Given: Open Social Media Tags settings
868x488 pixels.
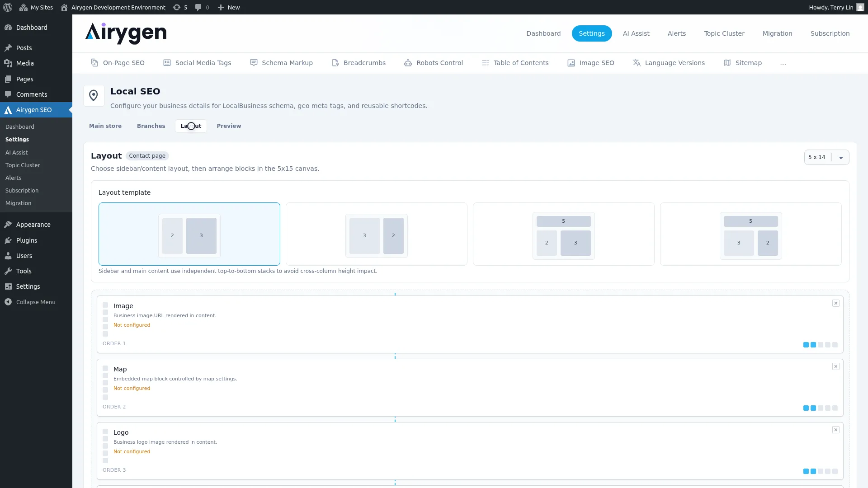Looking at the screenshot, I should tap(197, 63).
